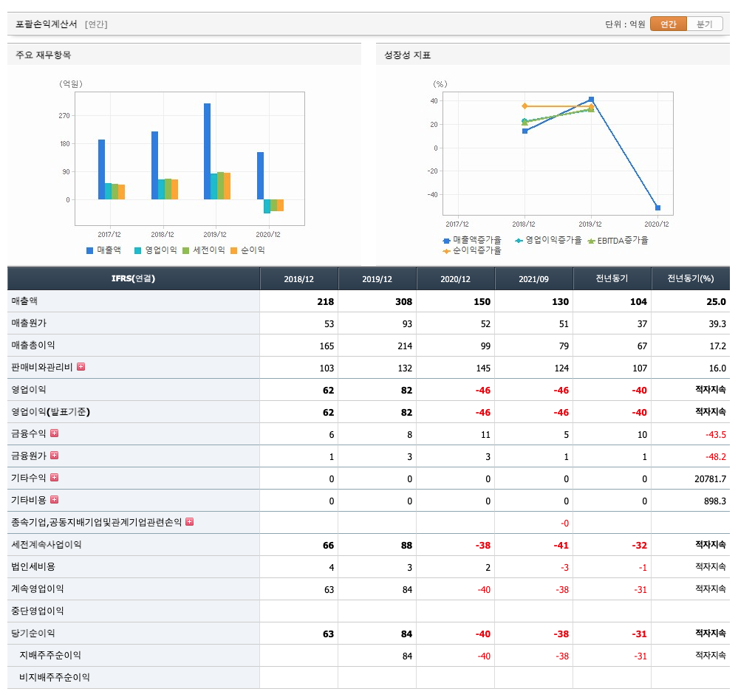
Task: Expand the 판매비와관리비 row plus icon
Action: (x=81, y=366)
